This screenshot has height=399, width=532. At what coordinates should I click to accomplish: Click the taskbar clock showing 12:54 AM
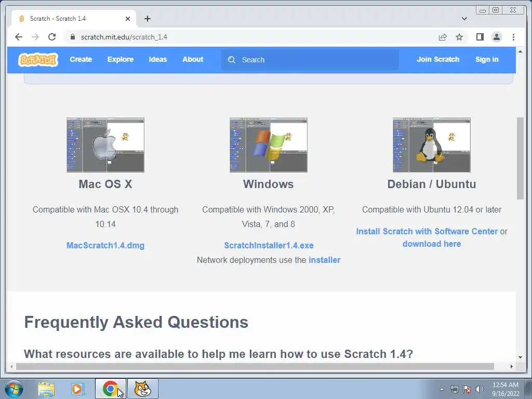[x=506, y=389]
